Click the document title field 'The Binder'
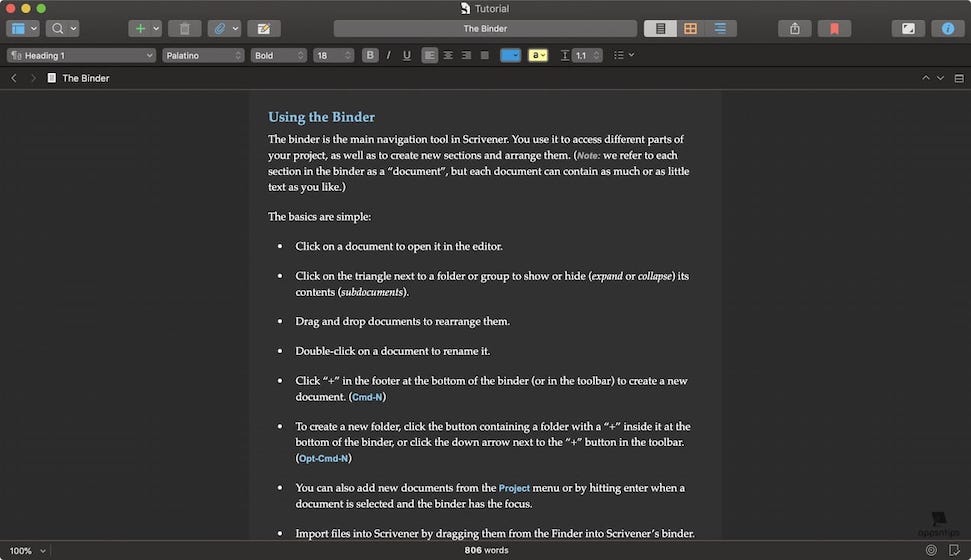971x560 pixels. (485, 29)
